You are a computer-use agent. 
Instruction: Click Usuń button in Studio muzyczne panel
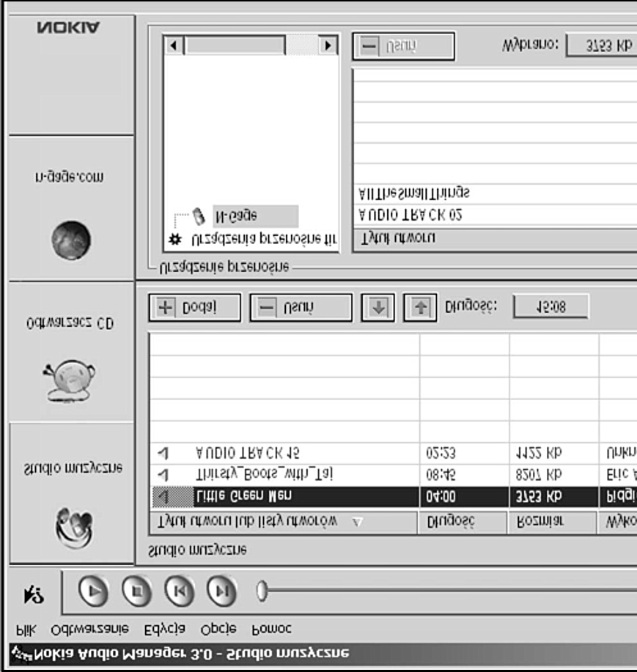coord(301,307)
